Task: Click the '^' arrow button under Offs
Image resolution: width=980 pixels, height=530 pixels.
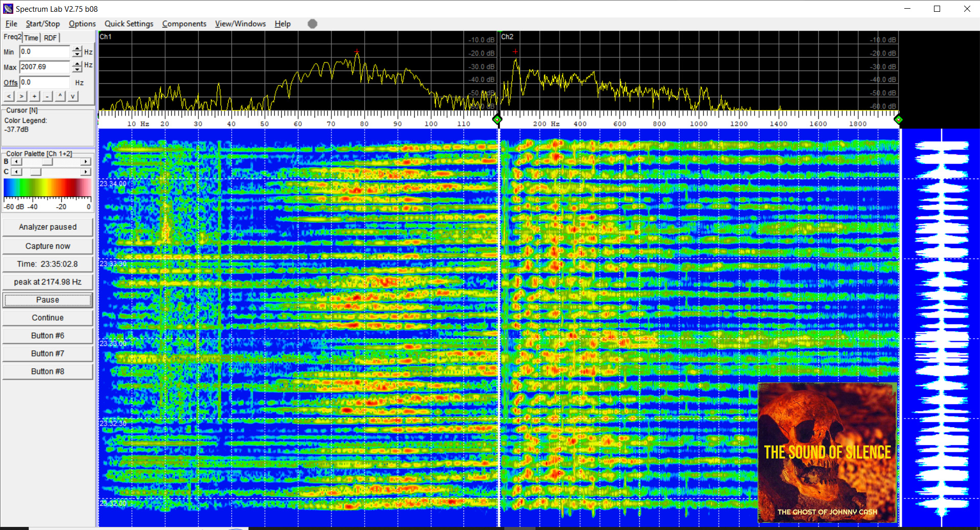Action: pos(60,96)
